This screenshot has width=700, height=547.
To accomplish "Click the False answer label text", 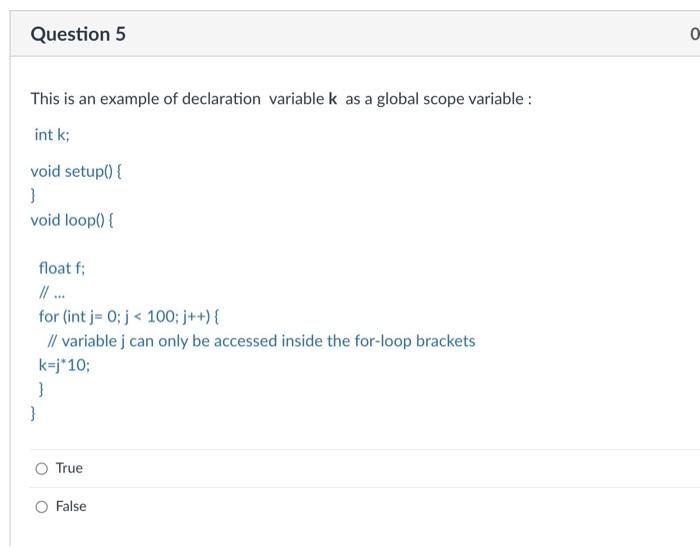I will click(x=71, y=506).
